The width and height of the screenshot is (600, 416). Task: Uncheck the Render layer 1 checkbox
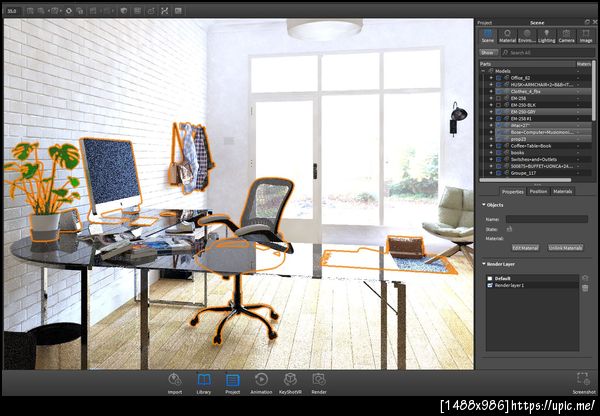[x=490, y=285]
